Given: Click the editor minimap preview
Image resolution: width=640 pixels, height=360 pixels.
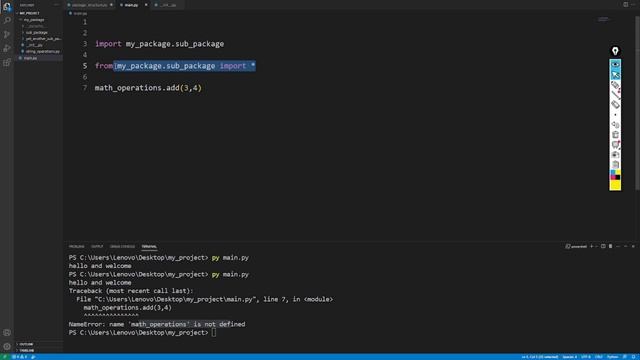Looking at the screenshot, I should click(603, 19).
